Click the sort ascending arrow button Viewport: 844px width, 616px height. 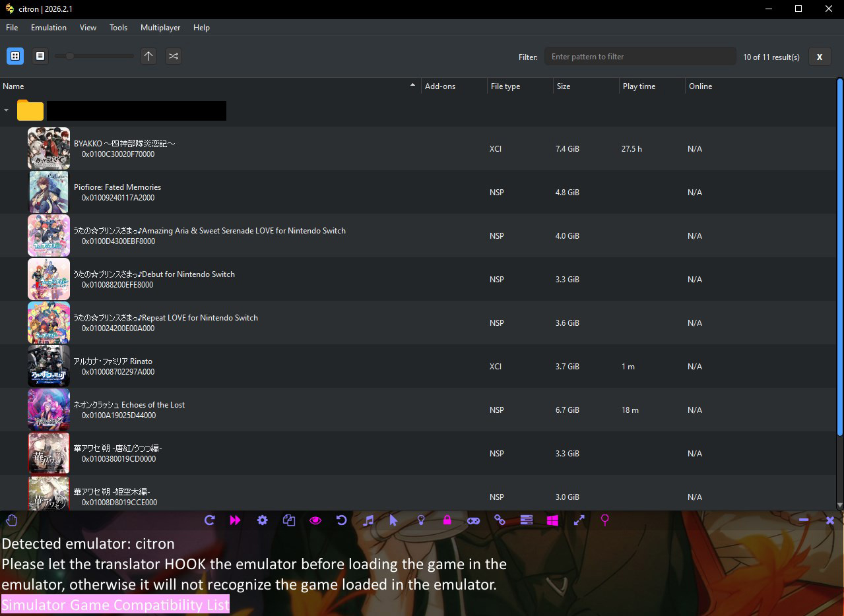[x=148, y=56]
